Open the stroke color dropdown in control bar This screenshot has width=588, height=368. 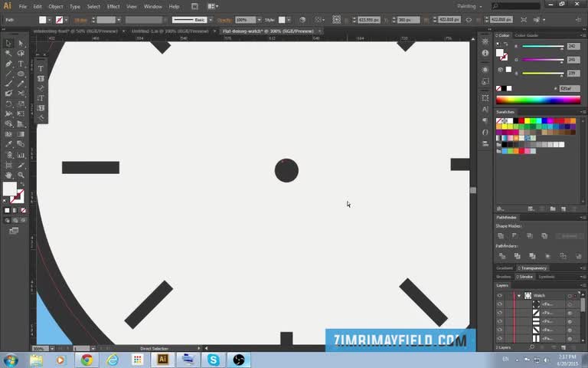tap(67, 20)
